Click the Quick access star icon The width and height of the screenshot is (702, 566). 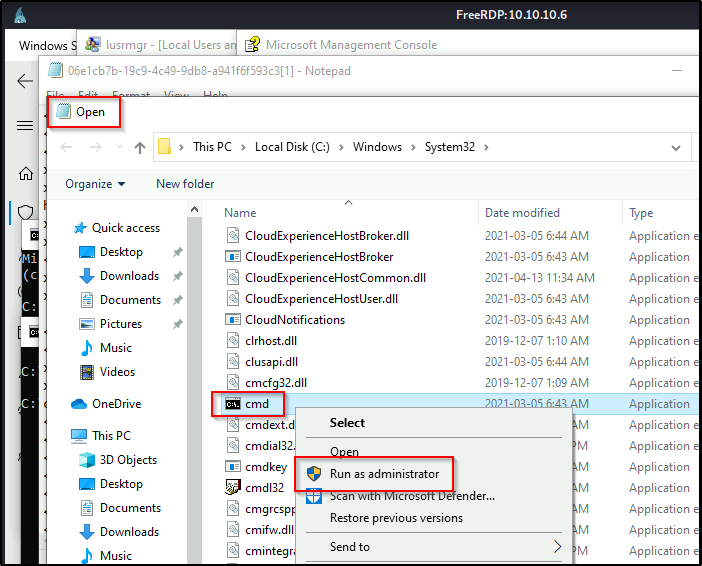click(80, 228)
